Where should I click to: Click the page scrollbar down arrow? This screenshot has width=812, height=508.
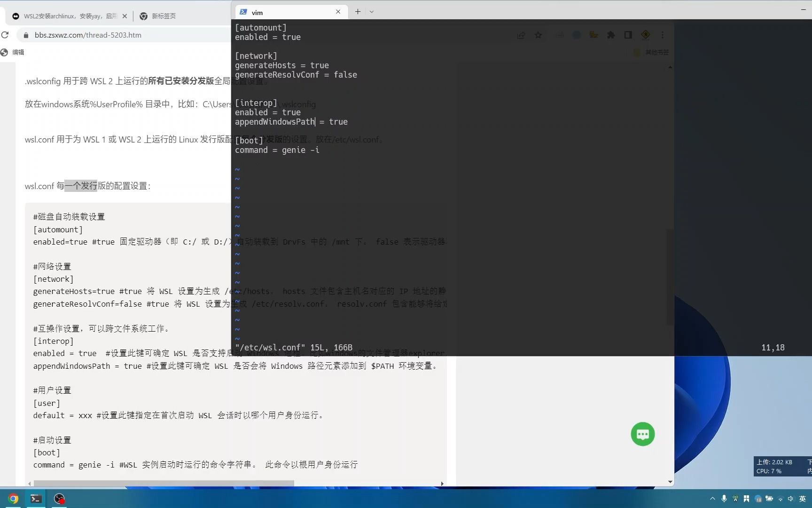[x=670, y=482]
